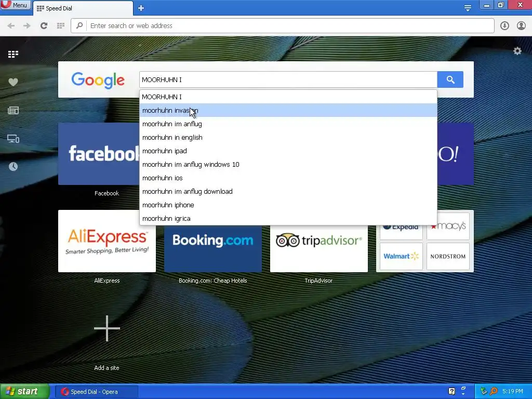Focus the search or web address field
Image resolution: width=532 pixels, height=399 pixels.
pyautogui.click(x=282, y=26)
